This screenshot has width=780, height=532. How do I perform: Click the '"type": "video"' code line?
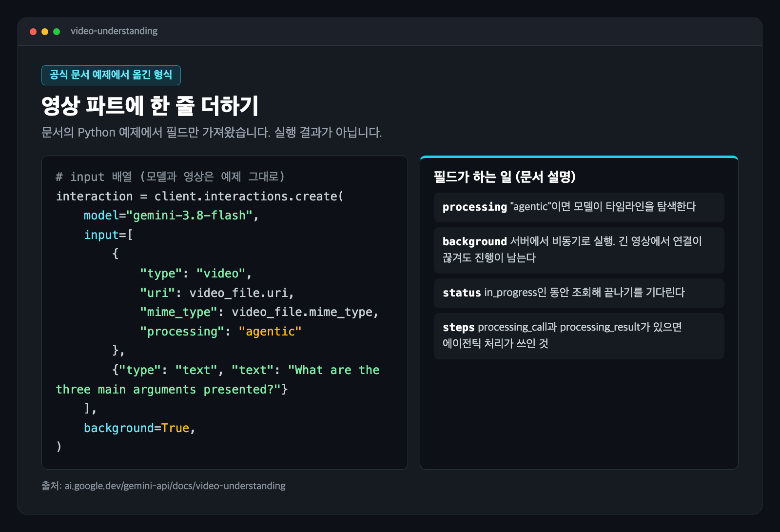[x=195, y=274]
